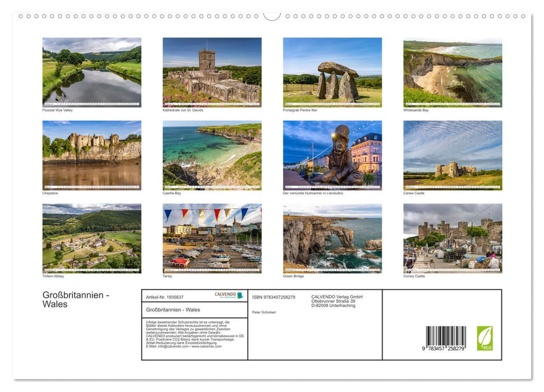Image resolution: width=544 pixels, height=392 pixels.
Task: Click the CALVENDO logo icon
Action: pos(239,295)
